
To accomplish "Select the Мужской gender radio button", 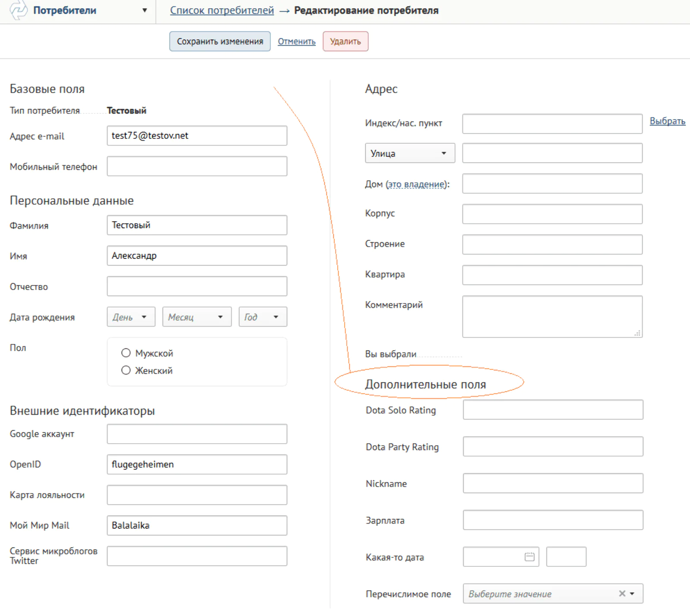I will 126,353.
